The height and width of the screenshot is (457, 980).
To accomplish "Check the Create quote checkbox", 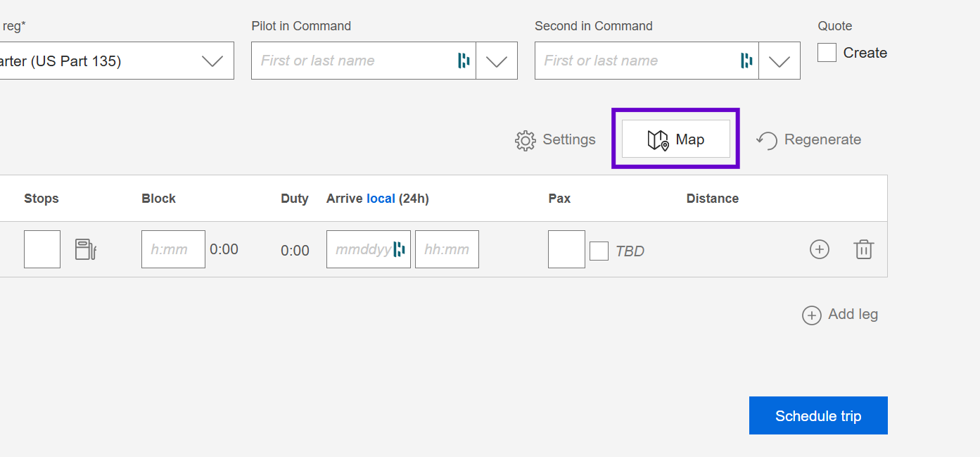I will pyautogui.click(x=827, y=53).
